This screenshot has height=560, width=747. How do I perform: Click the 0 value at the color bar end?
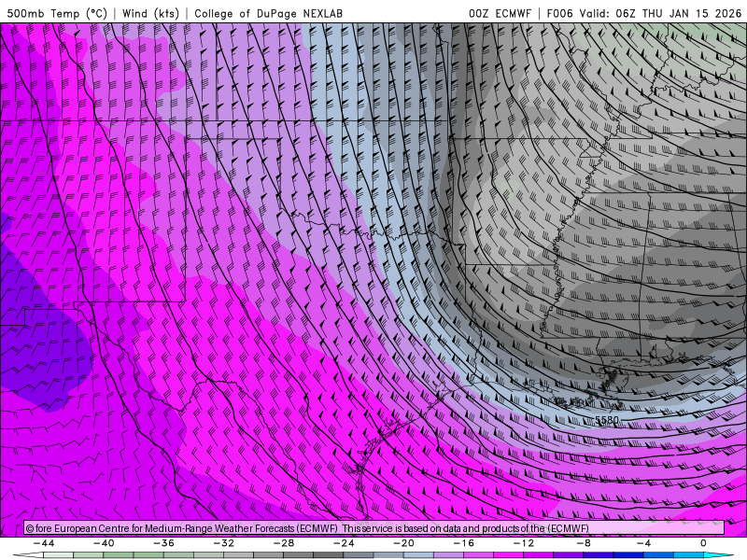702,543
